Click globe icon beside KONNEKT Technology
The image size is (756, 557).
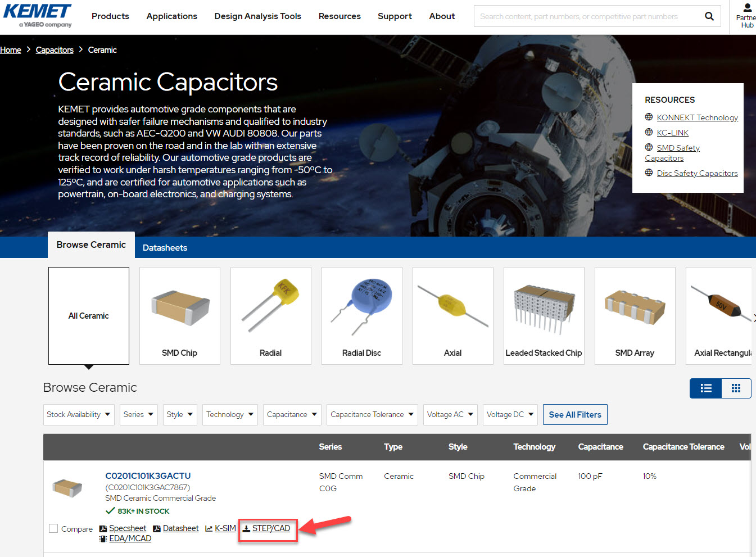click(649, 117)
